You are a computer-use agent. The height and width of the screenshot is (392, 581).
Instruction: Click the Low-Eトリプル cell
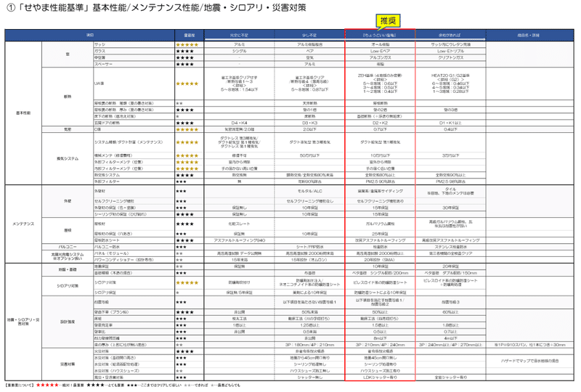point(450,51)
